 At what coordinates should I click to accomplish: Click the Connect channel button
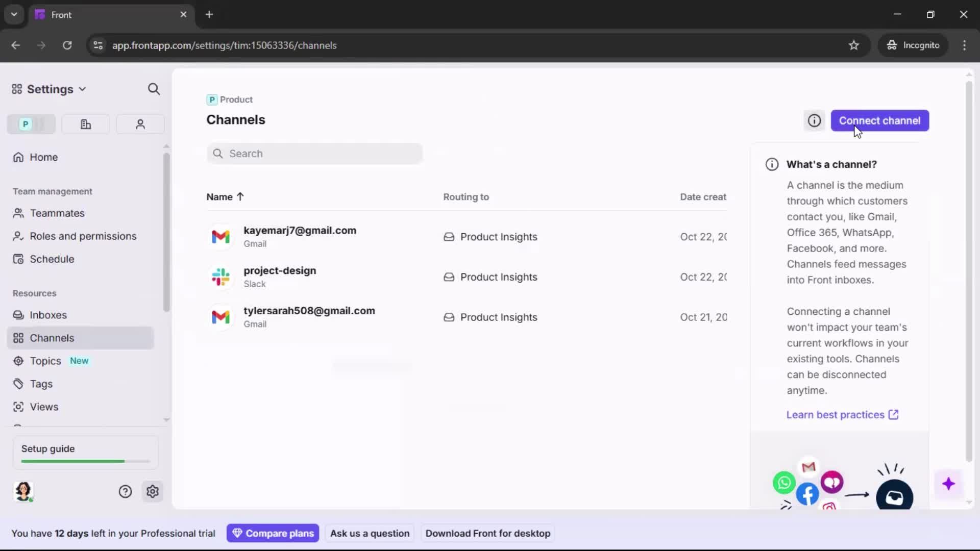tap(880, 120)
